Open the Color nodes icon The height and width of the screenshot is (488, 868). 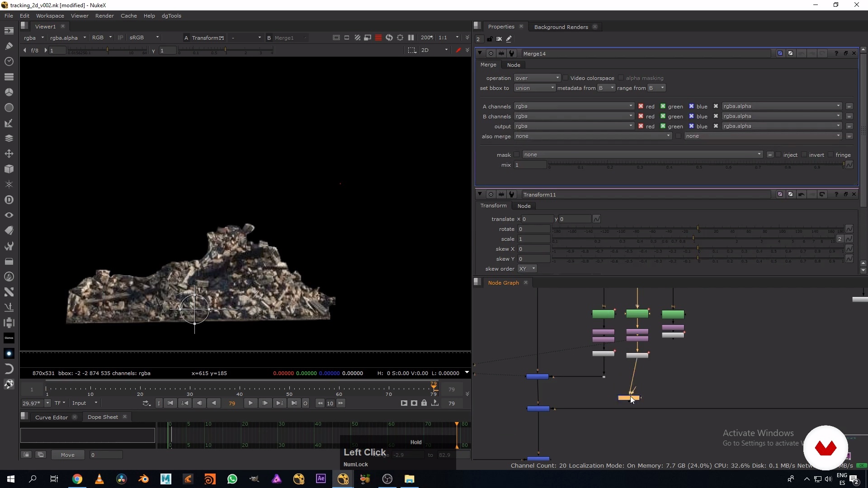click(9, 92)
